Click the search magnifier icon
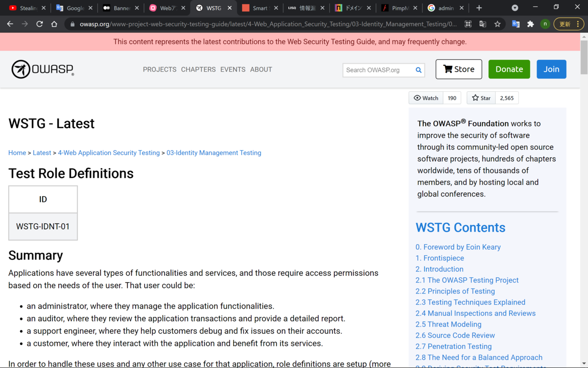588x368 pixels. click(418, 70)
